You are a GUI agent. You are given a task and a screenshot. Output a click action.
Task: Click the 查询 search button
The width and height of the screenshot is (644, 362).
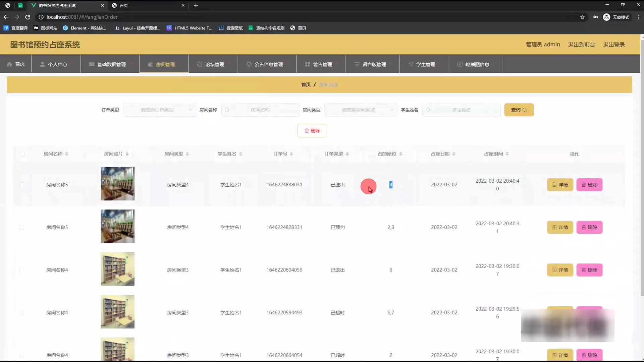pyautogui.click(x=519, y=110)
